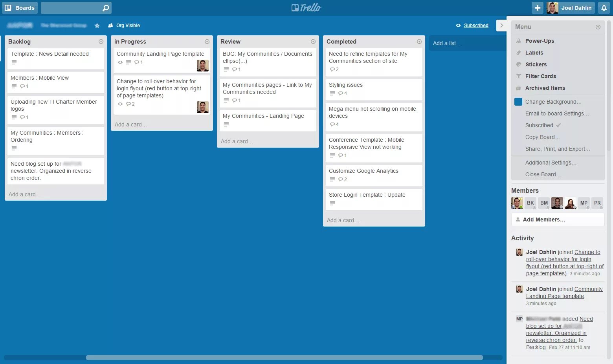Add a list to the board
The width and height of the screenshot is (613, 364).
click(467, 43)
